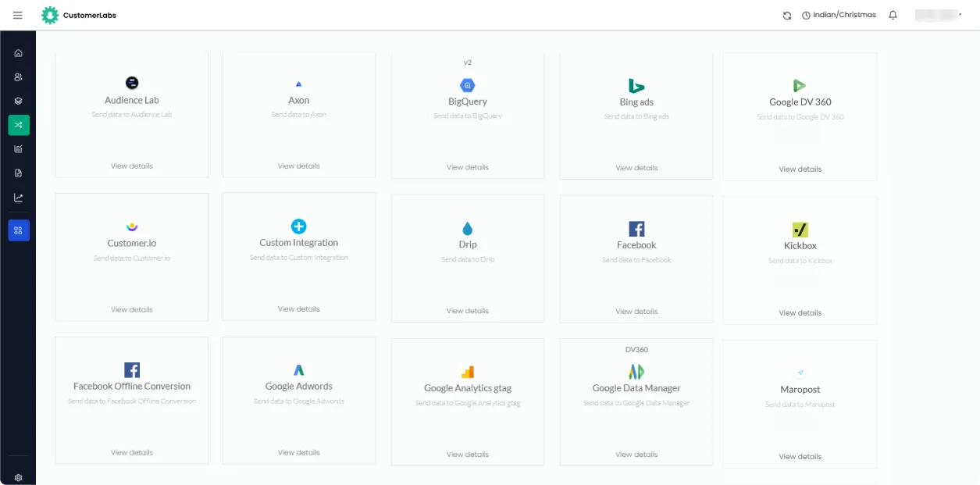Click the Kickbox logo icon
This screenshot has height=485, width=980.
[800, 230]
